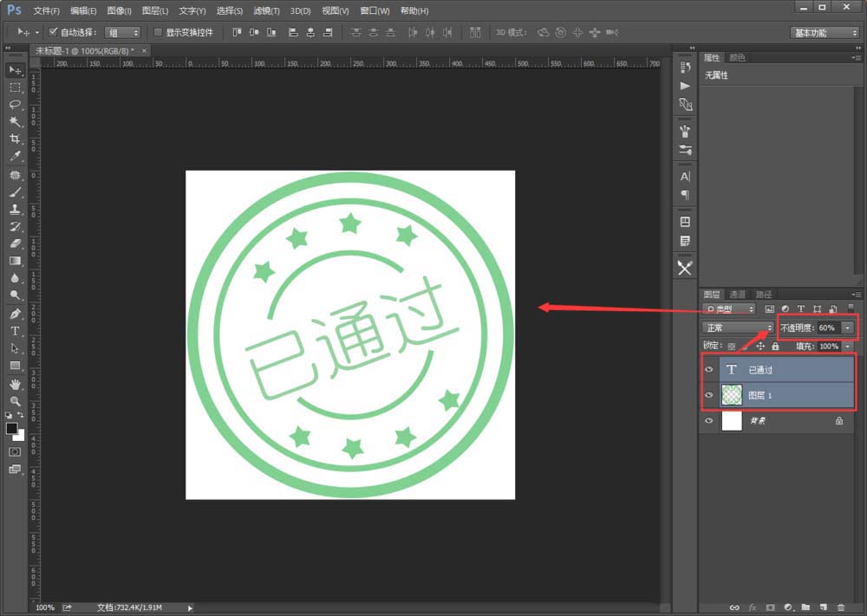
Task: Select the Horizontal Type tool
Action: 12,330
